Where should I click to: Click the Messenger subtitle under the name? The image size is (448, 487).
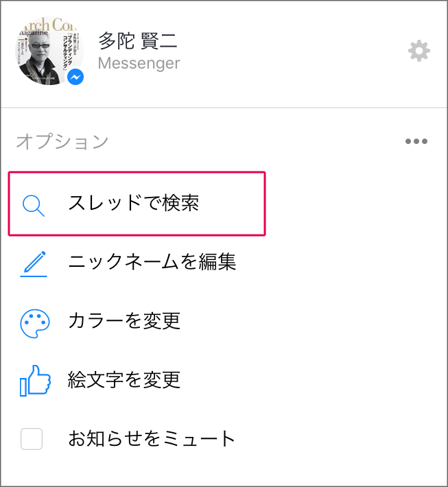click(139, 63)
